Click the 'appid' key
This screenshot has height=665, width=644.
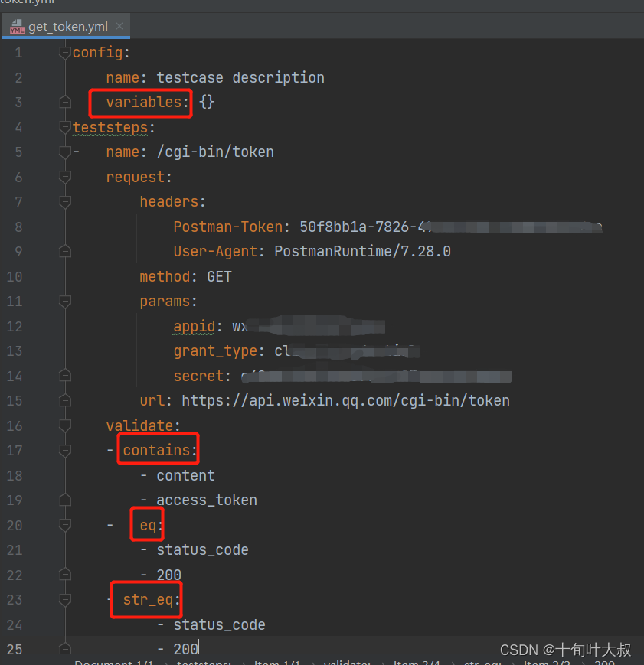[195, 327]
